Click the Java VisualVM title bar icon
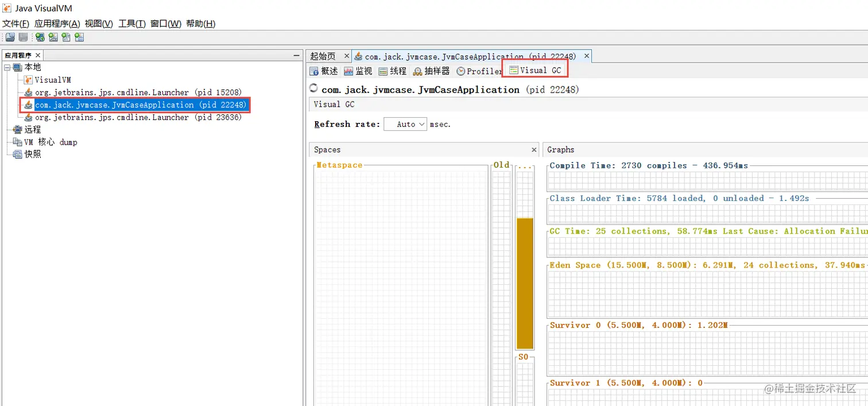The height and width of the screenshot is (406, 868). 7,9
